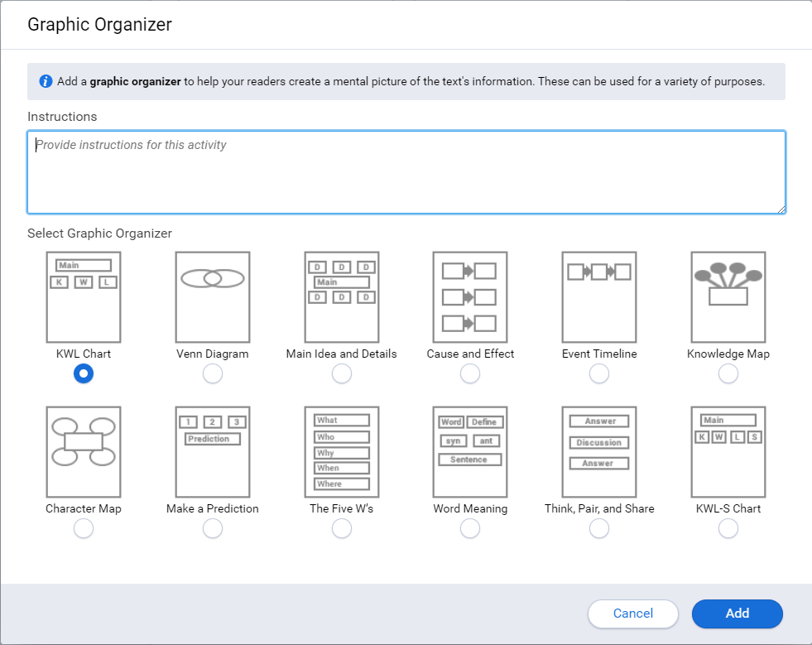
Task: Click the 'Select Graphic Organizer' heading
Action: pos(99,233)
